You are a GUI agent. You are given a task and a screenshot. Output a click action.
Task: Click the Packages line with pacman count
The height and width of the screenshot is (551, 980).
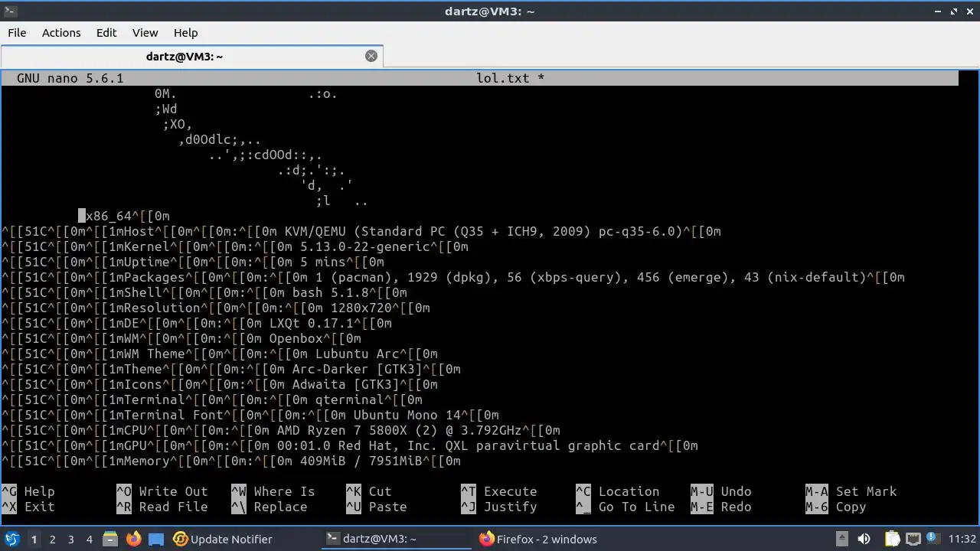tap(453, 277)
